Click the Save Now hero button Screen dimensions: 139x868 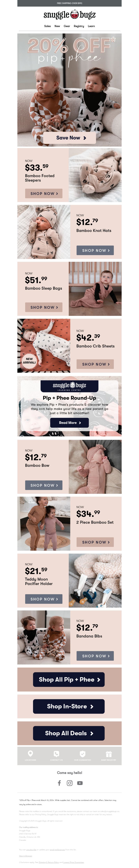pyautogui.click(x=69, y=138)
